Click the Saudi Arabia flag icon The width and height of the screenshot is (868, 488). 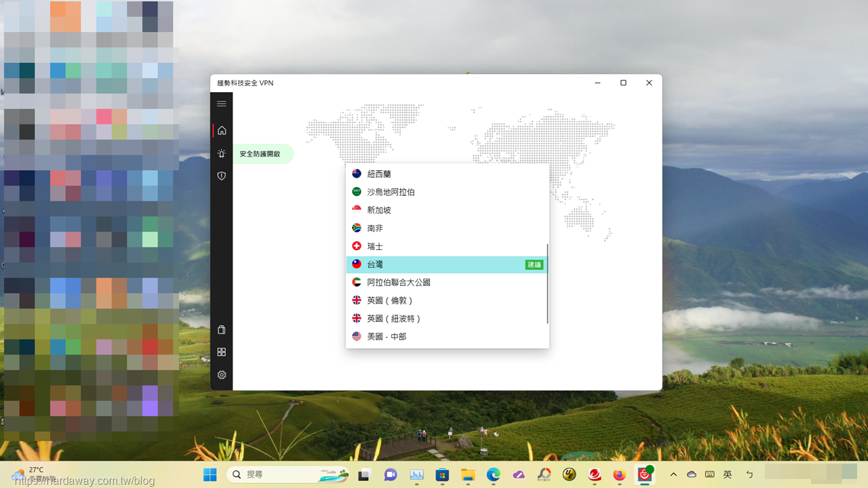pyautogui.click(x=357, y=192)
